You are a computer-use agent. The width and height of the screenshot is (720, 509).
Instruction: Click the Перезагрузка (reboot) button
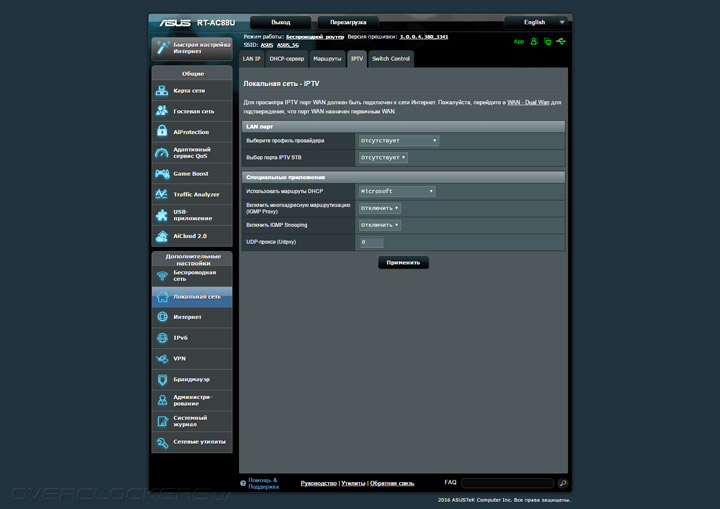click(x=348, y=22)
